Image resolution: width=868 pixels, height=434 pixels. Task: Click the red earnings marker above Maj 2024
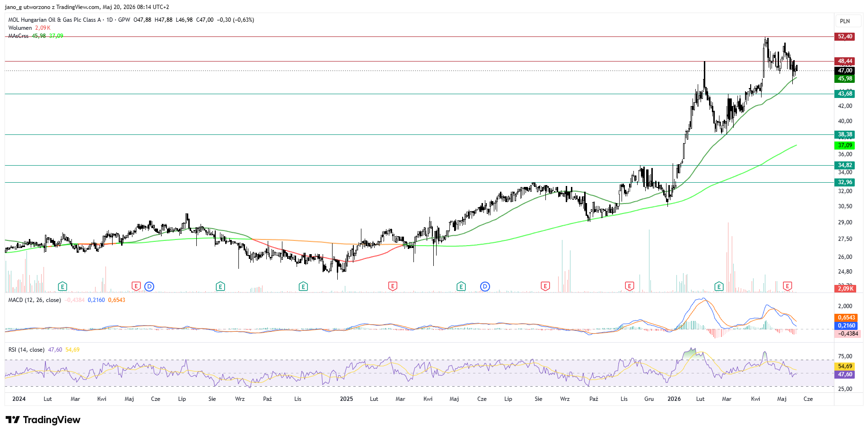(136, 286)
